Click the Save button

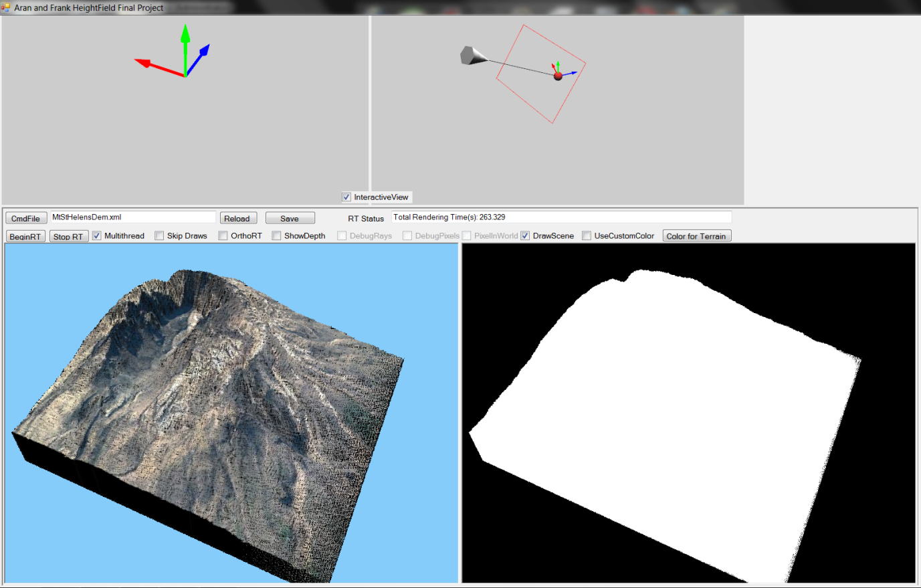290,218
